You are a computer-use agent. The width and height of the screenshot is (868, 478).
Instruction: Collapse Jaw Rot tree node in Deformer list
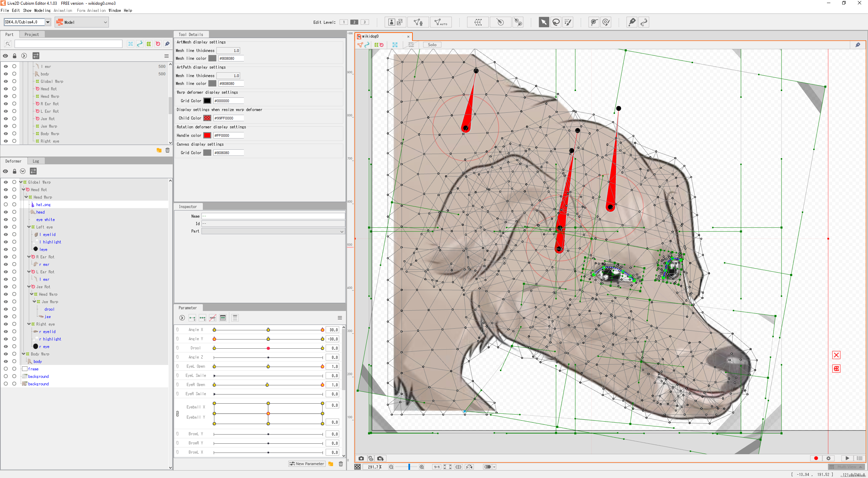click(x=29, y=287)
